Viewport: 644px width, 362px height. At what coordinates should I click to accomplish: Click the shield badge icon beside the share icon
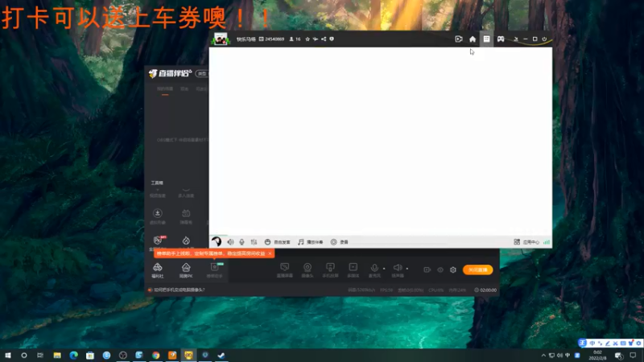[332, 39]
